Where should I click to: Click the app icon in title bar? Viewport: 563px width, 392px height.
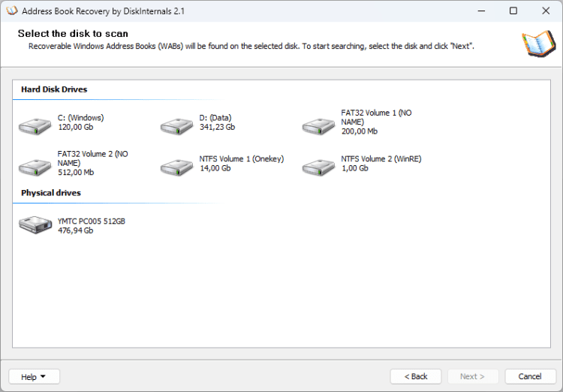(x=12, y=11)
